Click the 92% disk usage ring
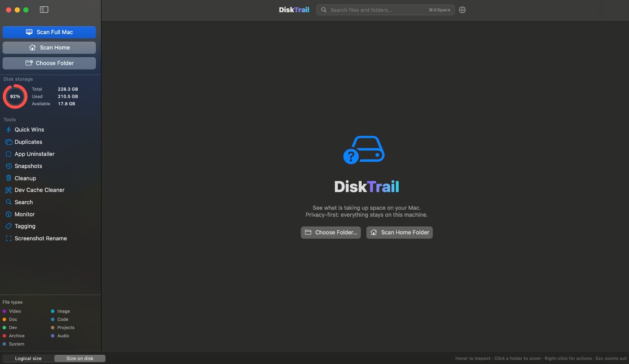This screenshot has height=364, width=629. point(15,96)
